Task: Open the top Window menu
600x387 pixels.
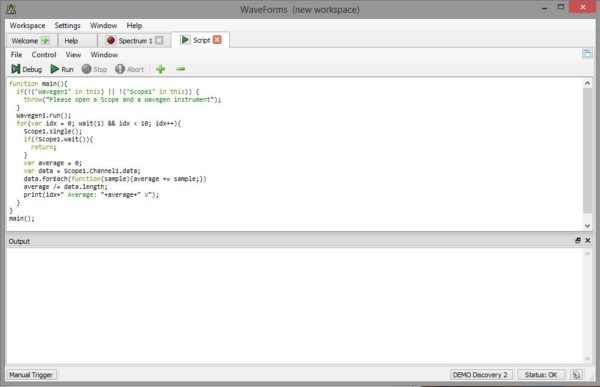Action: click(103, 26)
